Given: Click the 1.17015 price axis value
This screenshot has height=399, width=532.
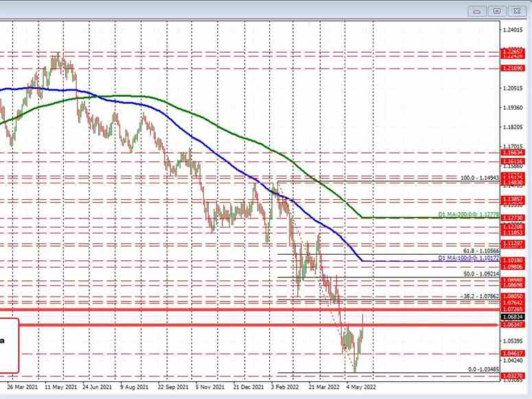Looking at the screenshot, I should tap(513, 146).
